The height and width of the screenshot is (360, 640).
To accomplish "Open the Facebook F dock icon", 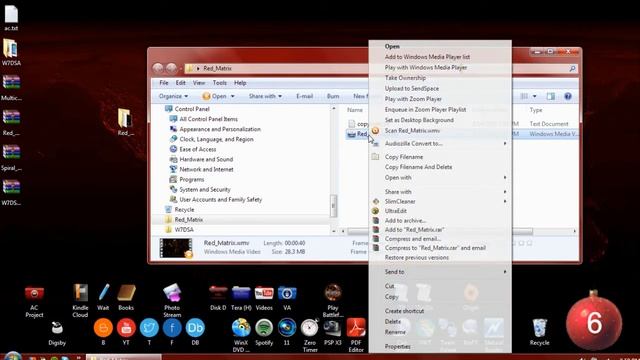I will [x=172, y=332].
